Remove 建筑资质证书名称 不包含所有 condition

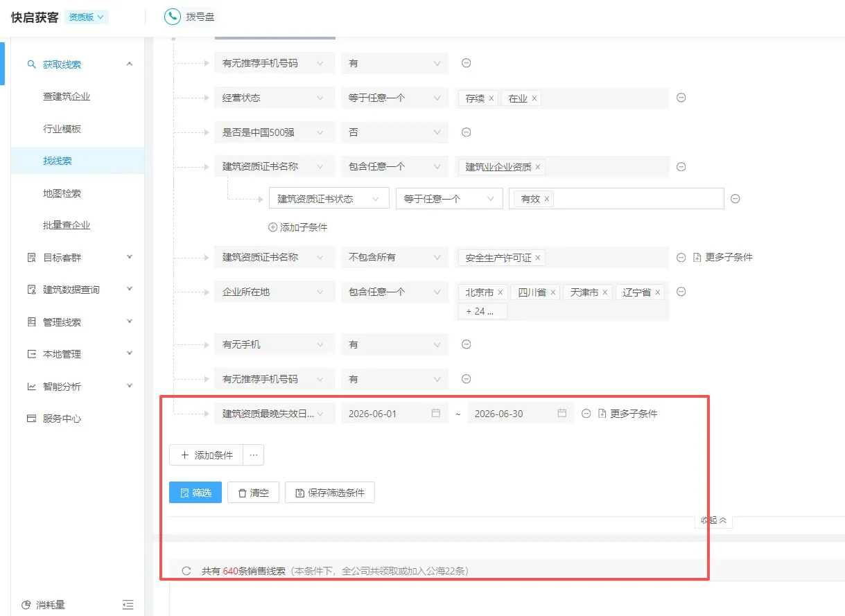pos(681,257)
